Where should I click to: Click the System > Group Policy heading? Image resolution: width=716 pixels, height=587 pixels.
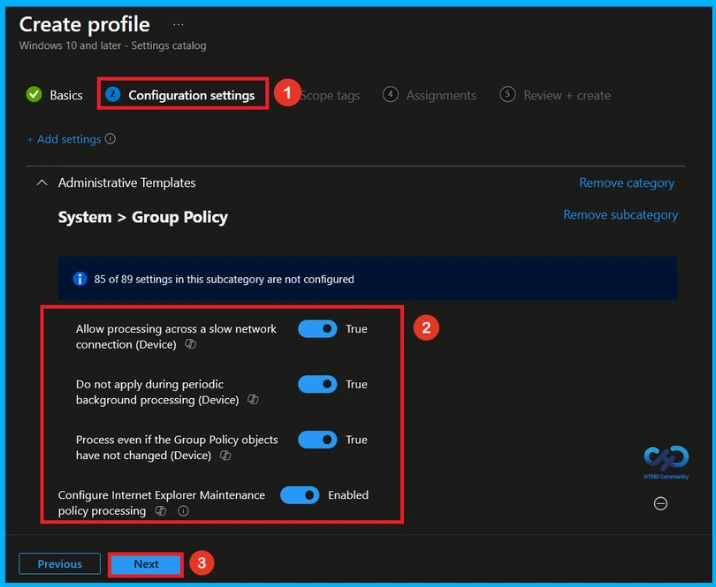[143, 217]
